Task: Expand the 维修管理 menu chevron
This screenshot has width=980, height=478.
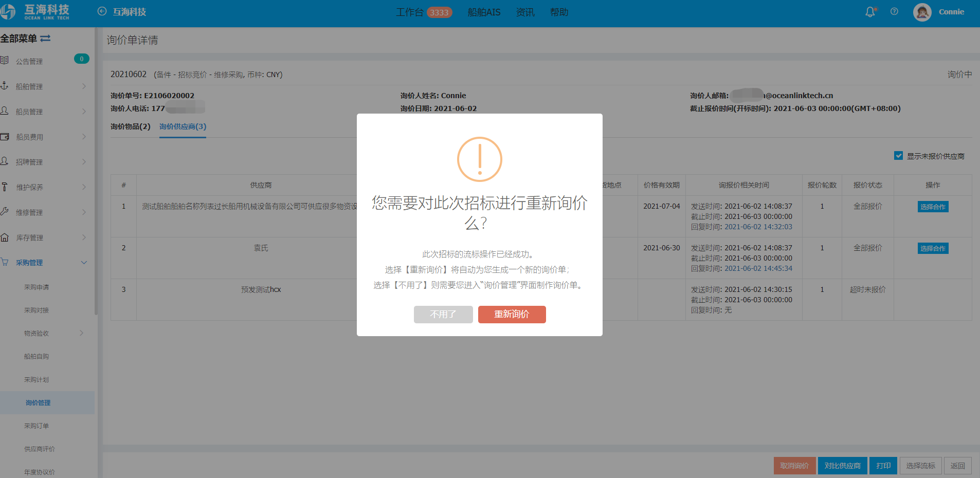Action: pos(84,212)
